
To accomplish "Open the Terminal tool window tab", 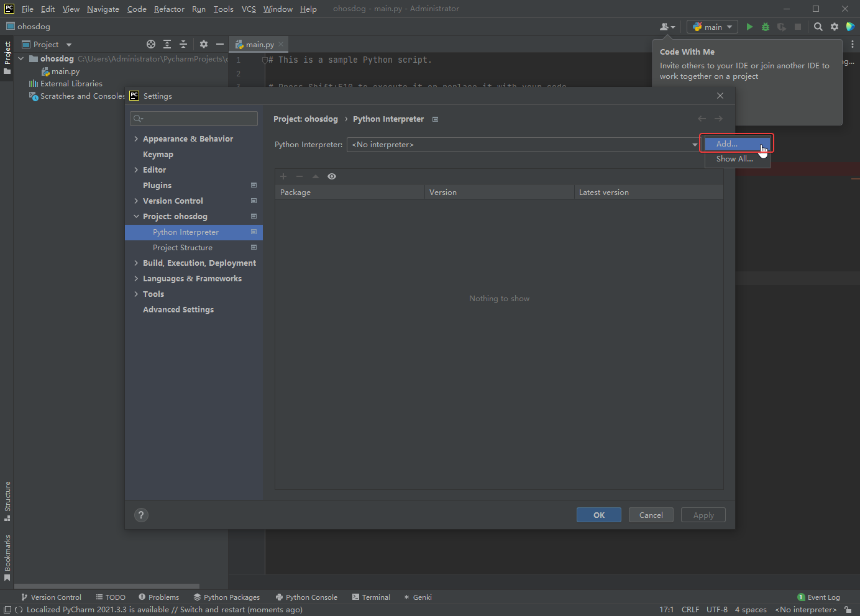I will (x=371, y=597).
